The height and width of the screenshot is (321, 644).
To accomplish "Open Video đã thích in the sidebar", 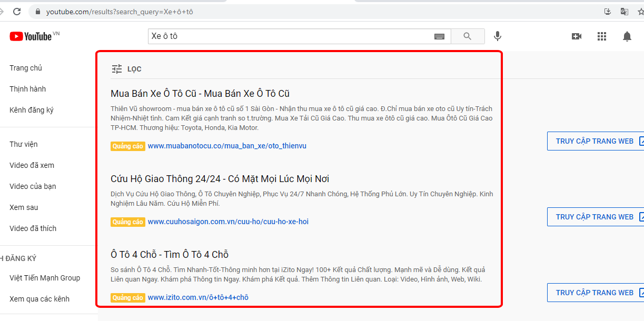I will pos(33,228).
